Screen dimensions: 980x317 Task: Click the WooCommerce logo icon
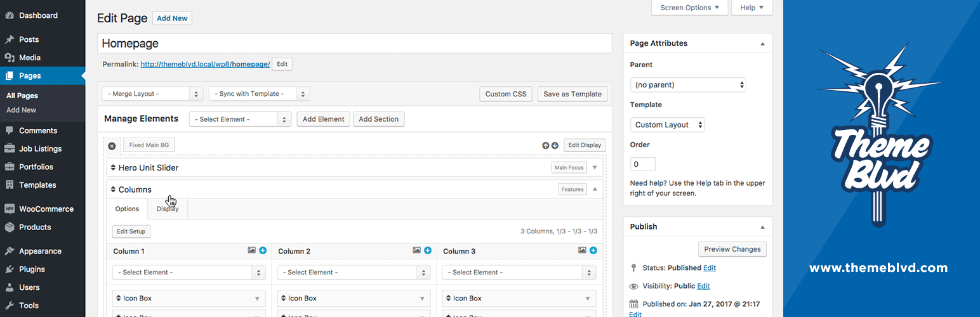point(10,209)
